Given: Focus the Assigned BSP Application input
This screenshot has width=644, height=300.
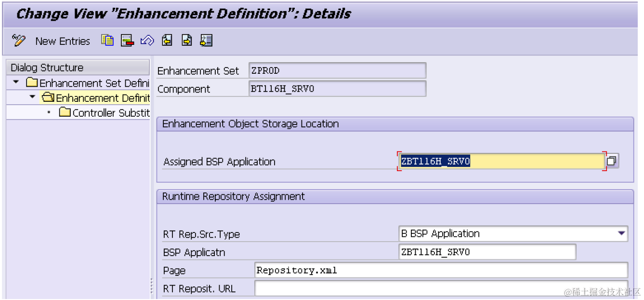Looking at the screenshot, I should (501, 162).
